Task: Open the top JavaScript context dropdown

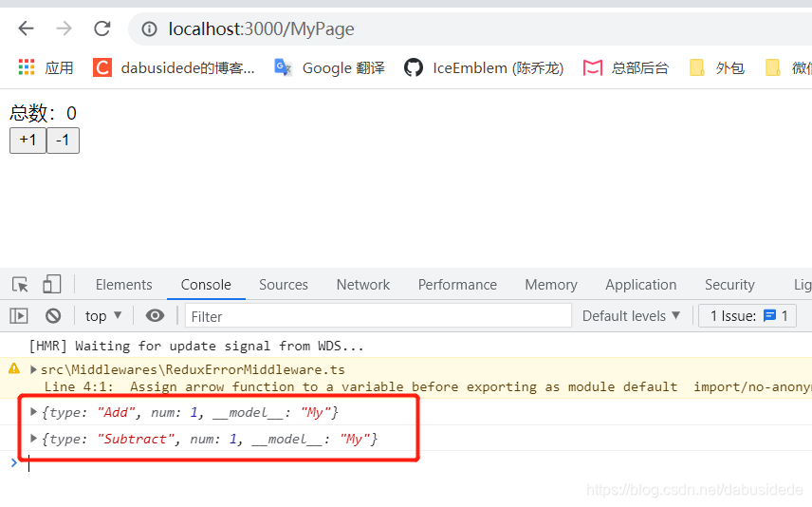Action: coord(103,316)
